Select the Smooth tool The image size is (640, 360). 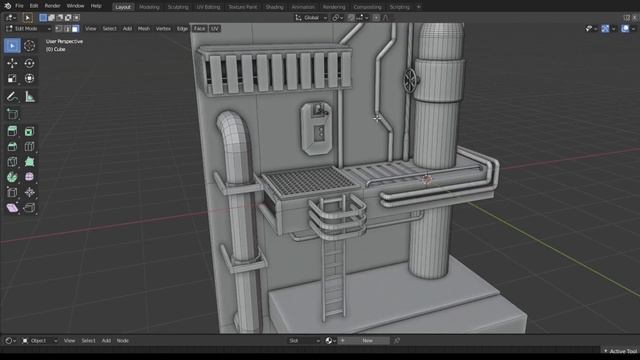(x=29, y=177)
